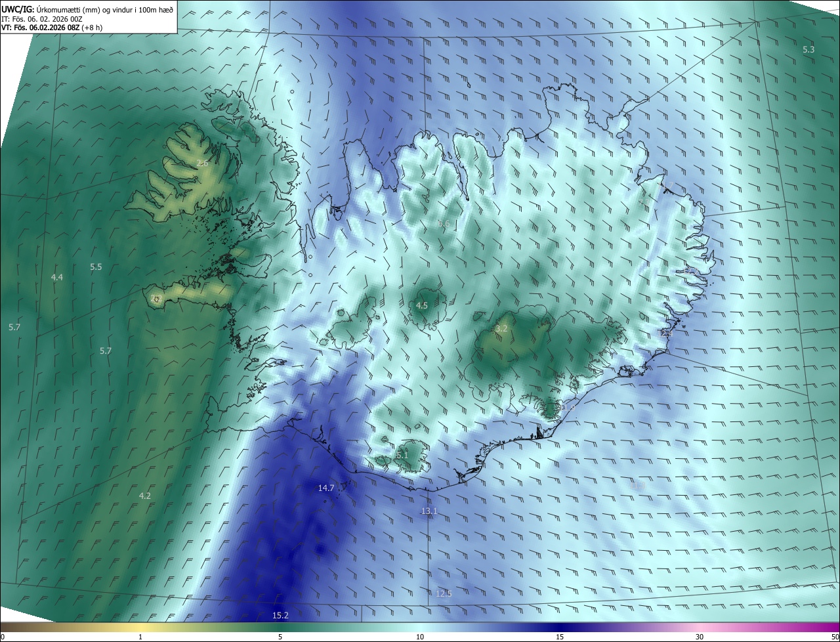Viewport: 840px width, 642px height.
Task: Click the "VT: Fös. 06.02.2026 08Z (+8 h)" line
Action: (x=51, y=28)
